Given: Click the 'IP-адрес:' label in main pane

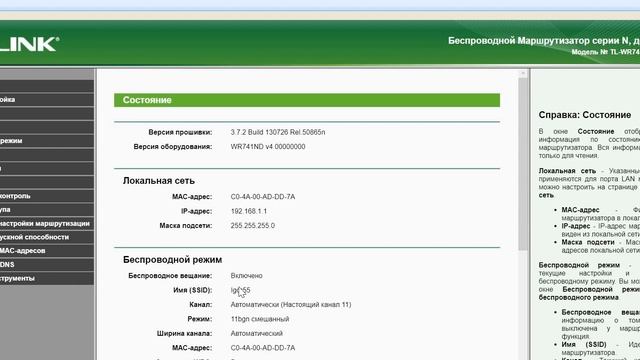Looking at the screenshot, I should [x=197, y=211].
